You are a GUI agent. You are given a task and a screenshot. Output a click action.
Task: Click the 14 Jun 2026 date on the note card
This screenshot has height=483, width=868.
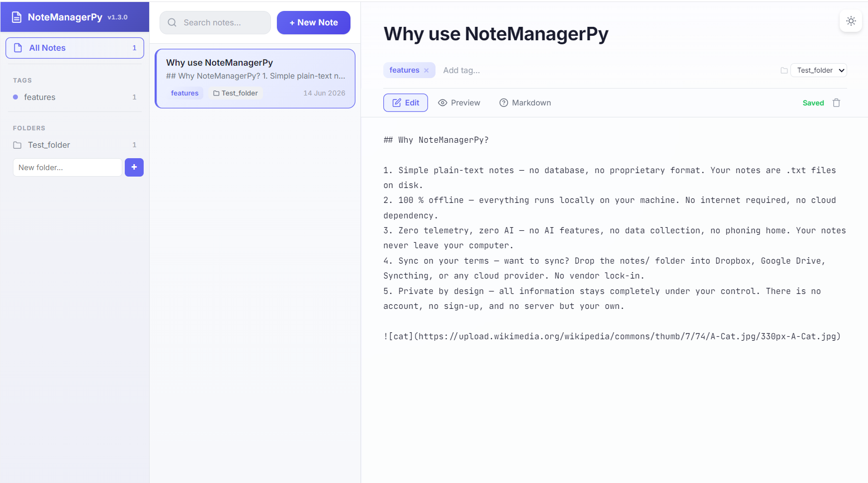click(x=324, y=93)
